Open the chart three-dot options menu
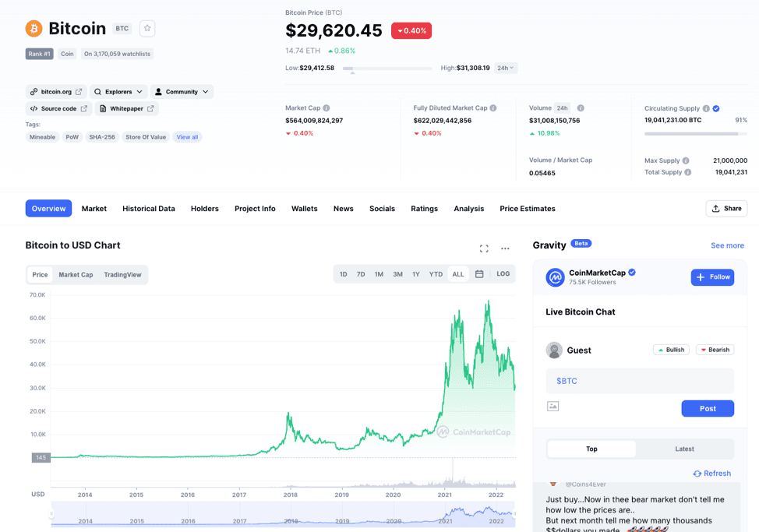Viewport: 759px width, 532px height. tap(505, 248)
